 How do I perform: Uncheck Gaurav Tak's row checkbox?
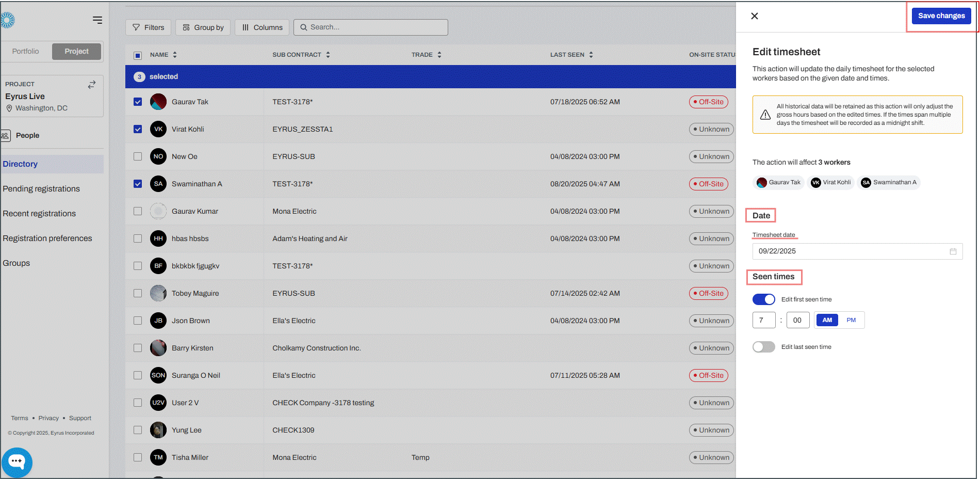tap(138, 102)
